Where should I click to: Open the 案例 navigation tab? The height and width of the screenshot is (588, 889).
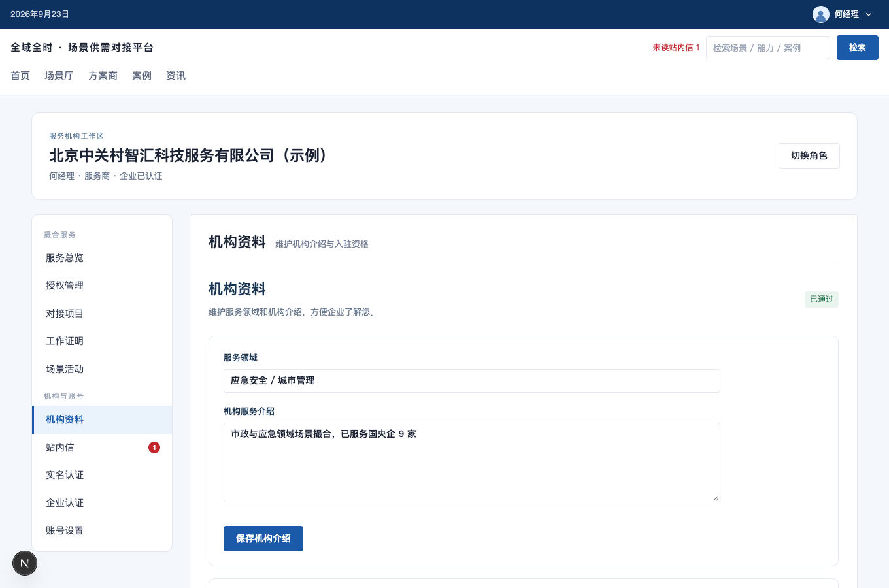pyautogui.click(x=142, y=76)
